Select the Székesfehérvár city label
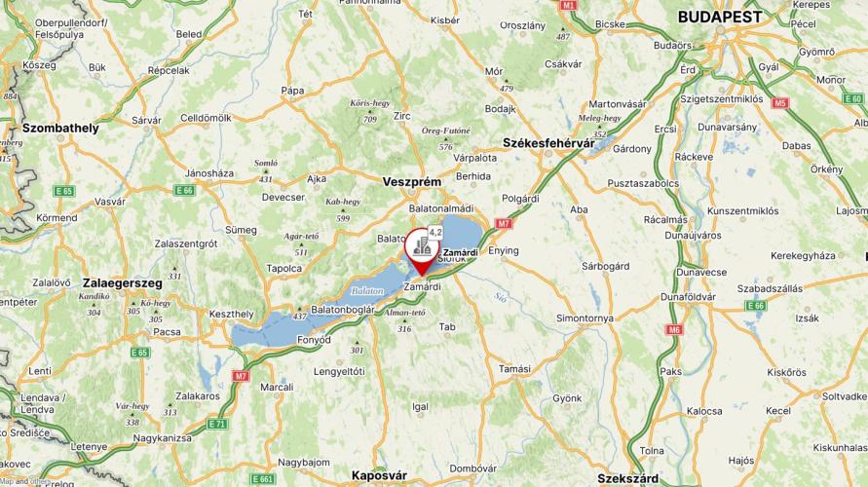This screenshot has height=487, width=868. [x=548, y=143]
